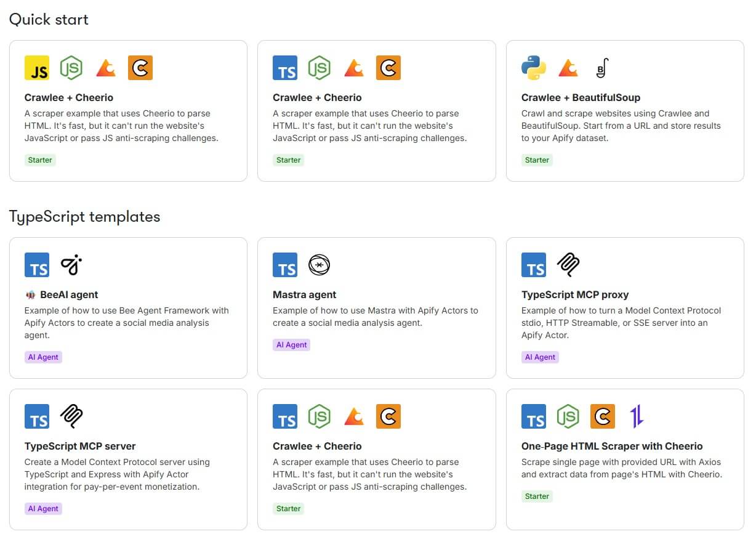Click TS icon in the Mastra agent card
The height and width of the screenshot is (534, 756).
click(285, 265)
